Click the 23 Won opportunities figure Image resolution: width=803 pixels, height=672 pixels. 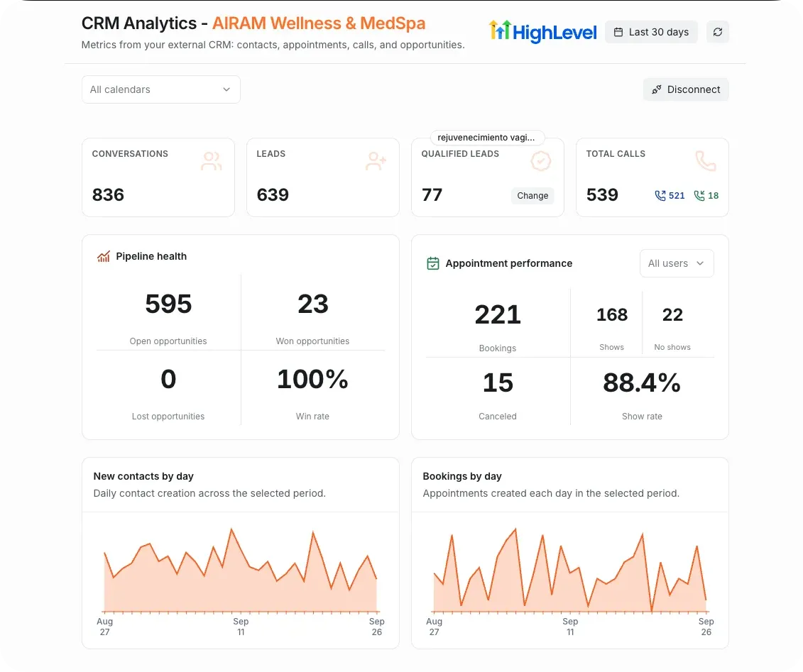point(313,304)
